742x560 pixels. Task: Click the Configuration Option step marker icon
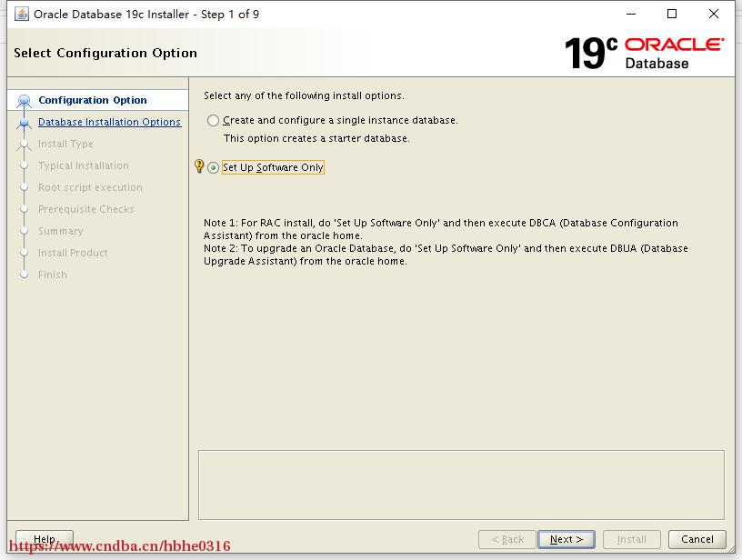[24, 101]
